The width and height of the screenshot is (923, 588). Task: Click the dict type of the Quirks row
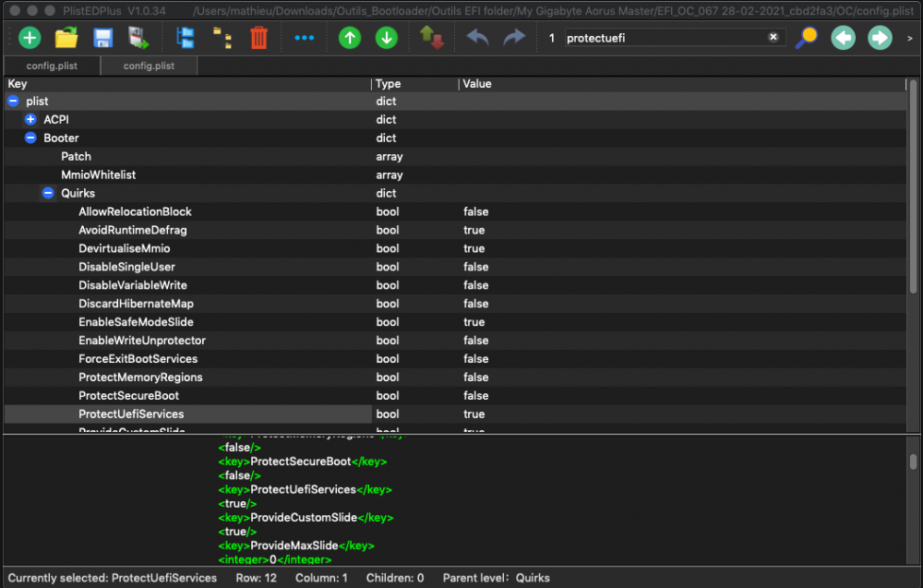(386, 193)
